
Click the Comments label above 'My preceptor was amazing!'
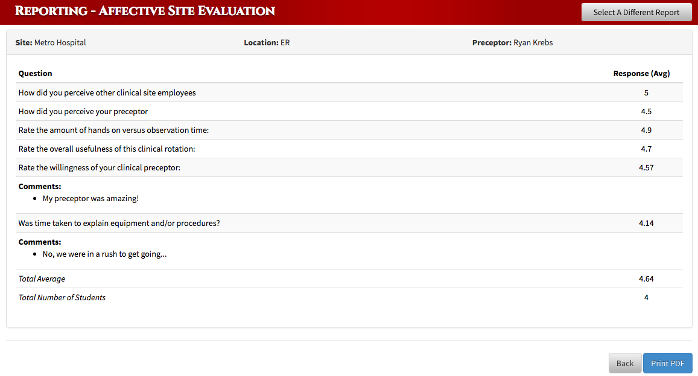point(40,186)
